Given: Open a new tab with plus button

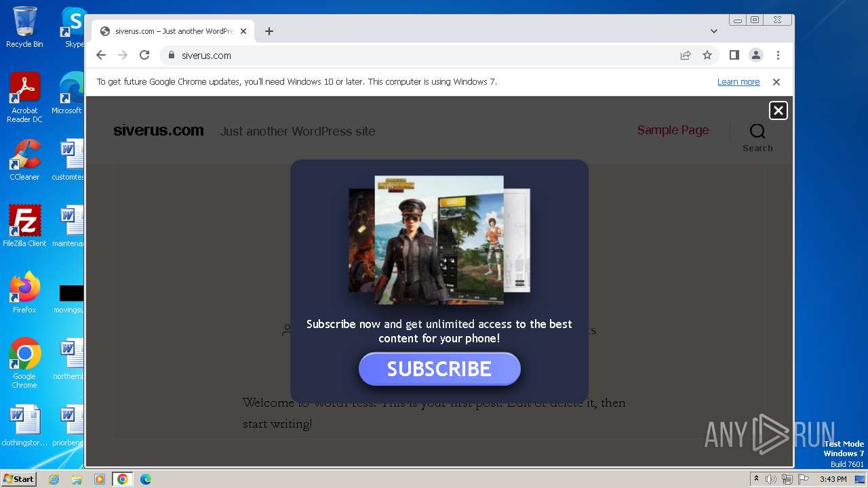Looking at the screenshot, I should [269, 31].
